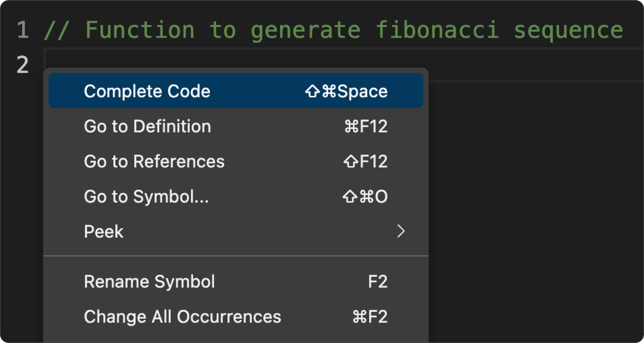Open Go to Symbol... command
Screen dimensions: 644x343
[x=146, y=197]
